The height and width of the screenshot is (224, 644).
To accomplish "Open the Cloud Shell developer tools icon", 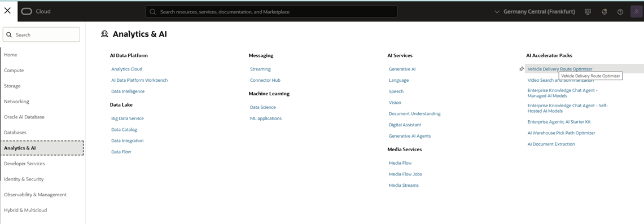I will (x=588, y=12).
